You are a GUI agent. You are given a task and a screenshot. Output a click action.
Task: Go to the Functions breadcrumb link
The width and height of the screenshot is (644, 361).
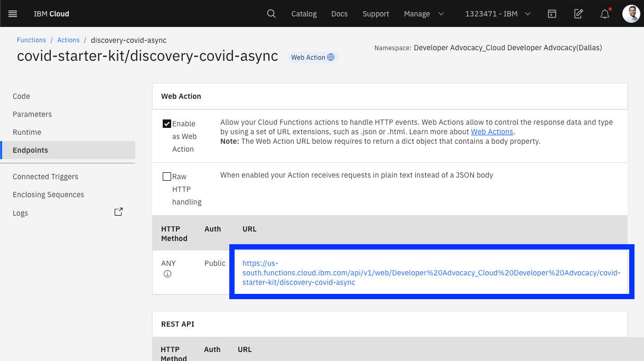coord(31,40)
